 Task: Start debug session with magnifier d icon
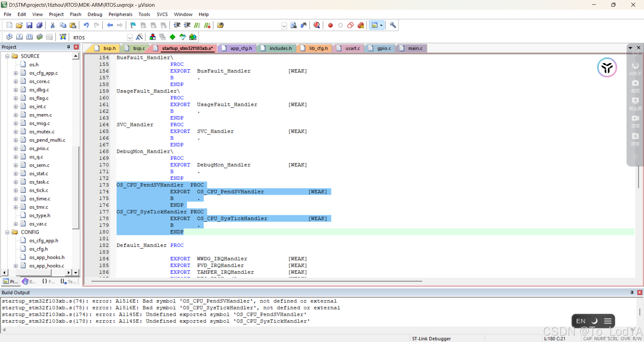[x=317, y=25]
